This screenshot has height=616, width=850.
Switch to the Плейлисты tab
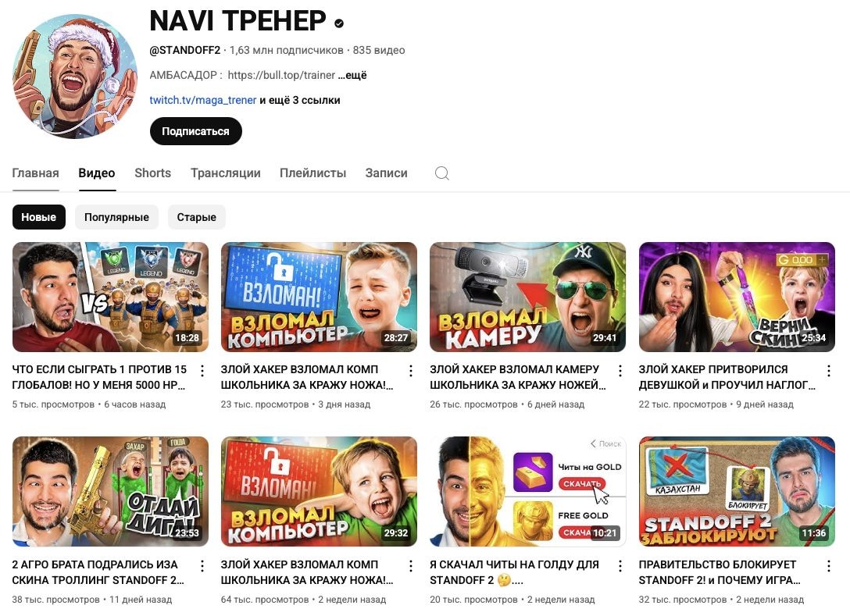tap(312, 173)
